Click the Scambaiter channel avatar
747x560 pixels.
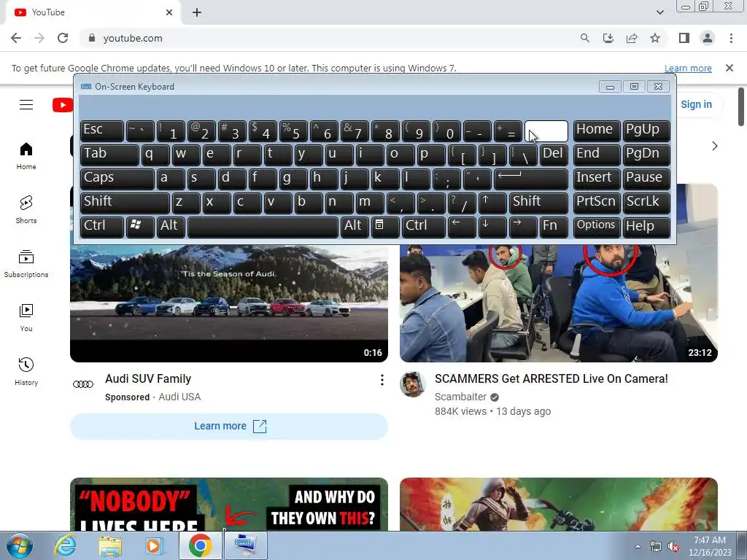pos(413,384)
